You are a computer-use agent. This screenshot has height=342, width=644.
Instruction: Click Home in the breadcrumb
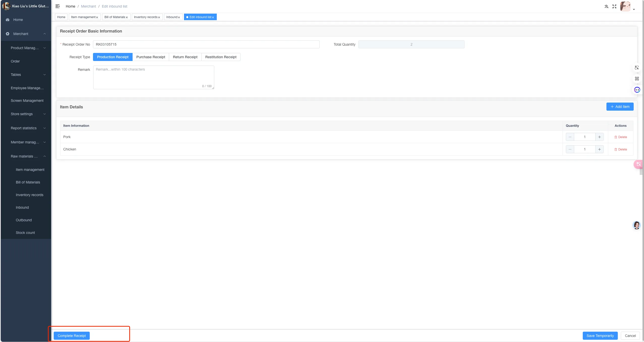tap(70, 6)
